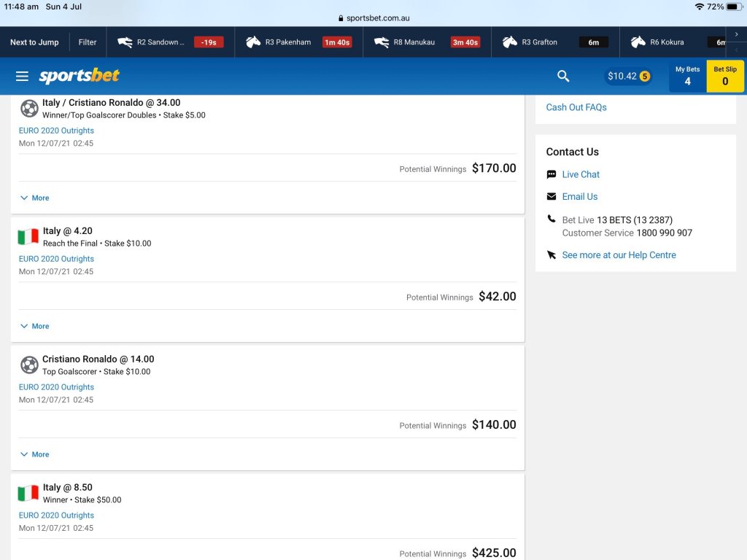Open account balance $10.42
Viewport: 747px width, 560px height.
[x=628, y=76]
